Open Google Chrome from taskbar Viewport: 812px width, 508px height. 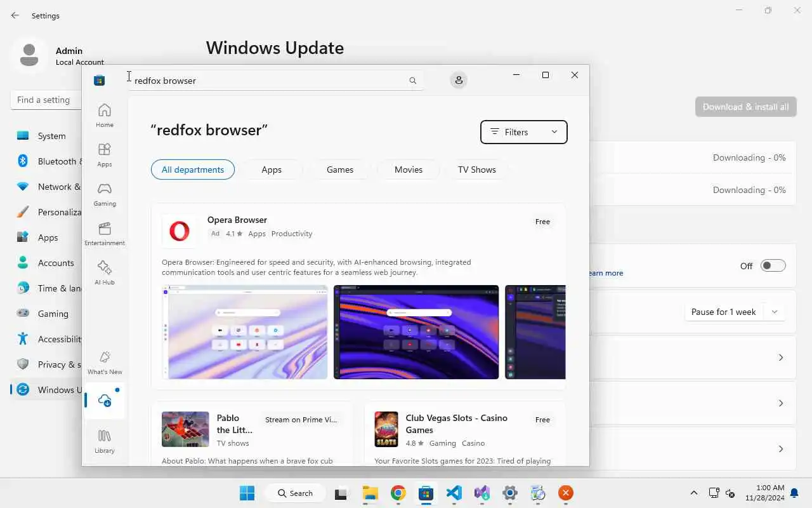398,493
